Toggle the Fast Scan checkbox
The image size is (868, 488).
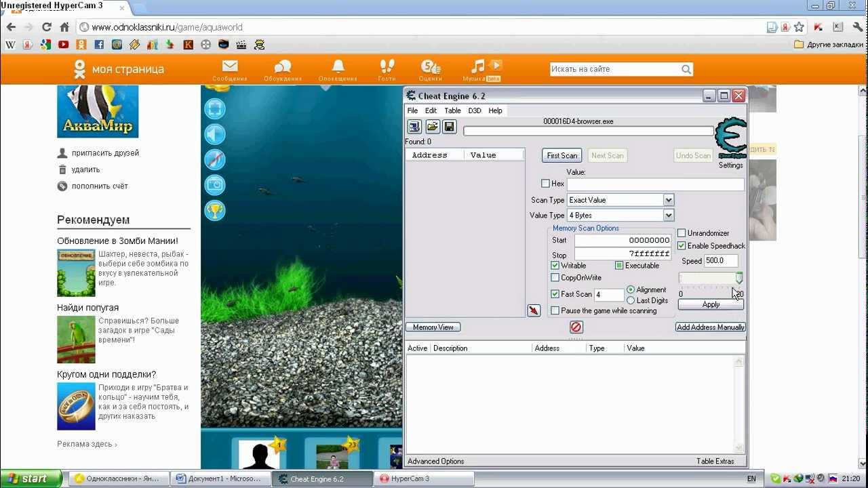click(x=555, y=294)
